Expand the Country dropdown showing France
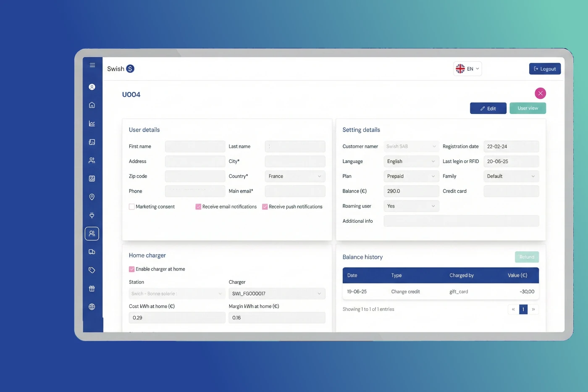The height and width of the screenshot is (392, 588). tap(295, 176)
